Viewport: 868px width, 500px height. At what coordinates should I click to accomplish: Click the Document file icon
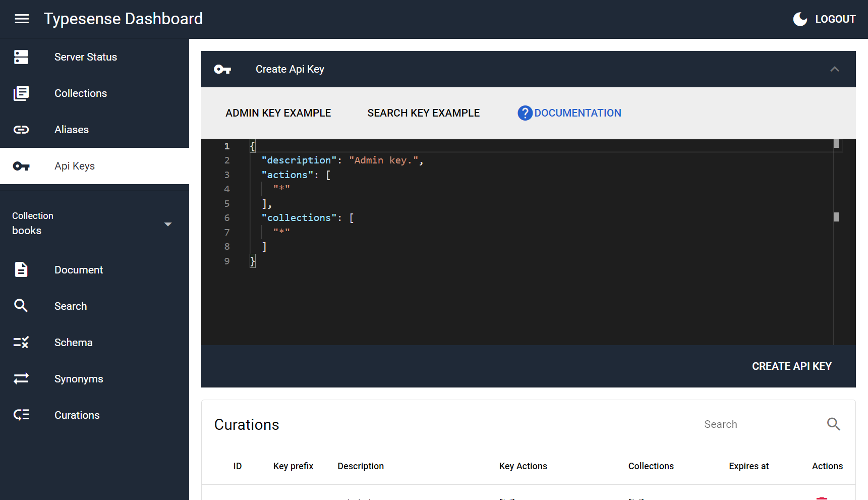[x=21, y=270]
